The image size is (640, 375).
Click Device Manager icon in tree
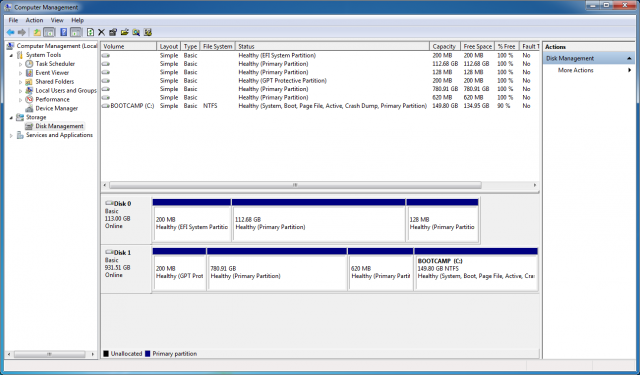click(x=29, y=109)
